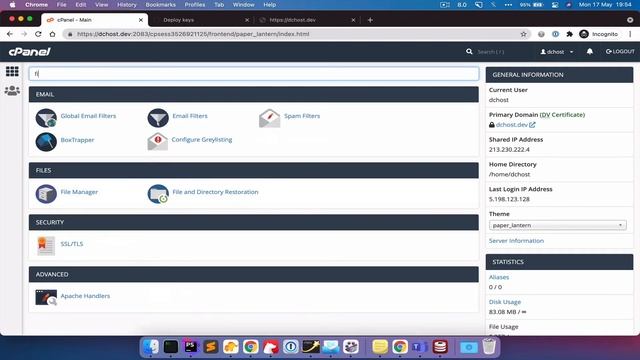Close the cPanel - Main tab

click(x=141, y=20)
